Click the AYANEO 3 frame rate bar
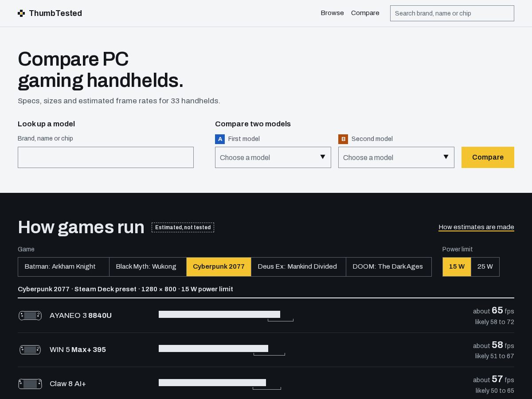This screenshot has width=532, height=399. pos(219,314)
